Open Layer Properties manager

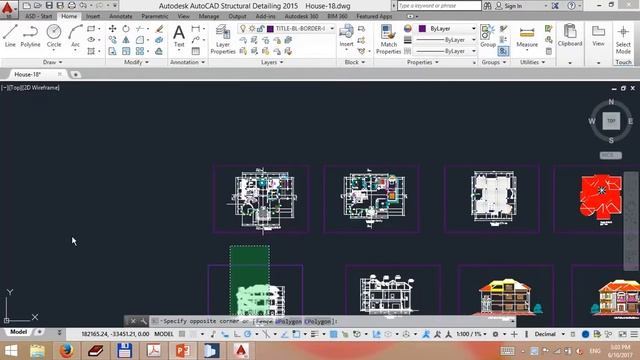223,39
